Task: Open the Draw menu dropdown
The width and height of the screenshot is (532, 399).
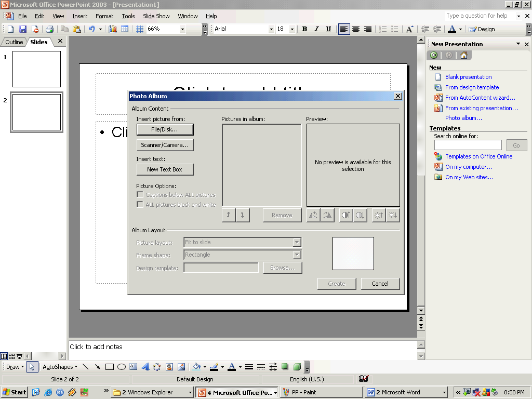Action: [x=15, y=367]
